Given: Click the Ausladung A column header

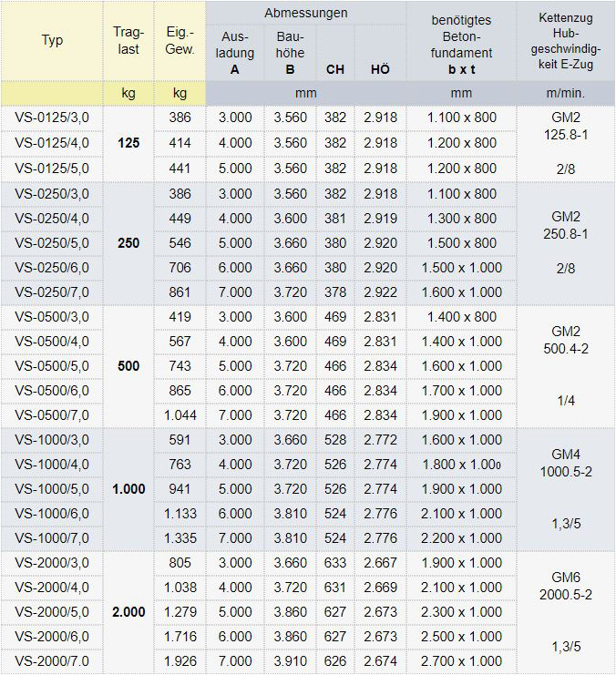Looking at the screenshot, I should coord(235,54).
